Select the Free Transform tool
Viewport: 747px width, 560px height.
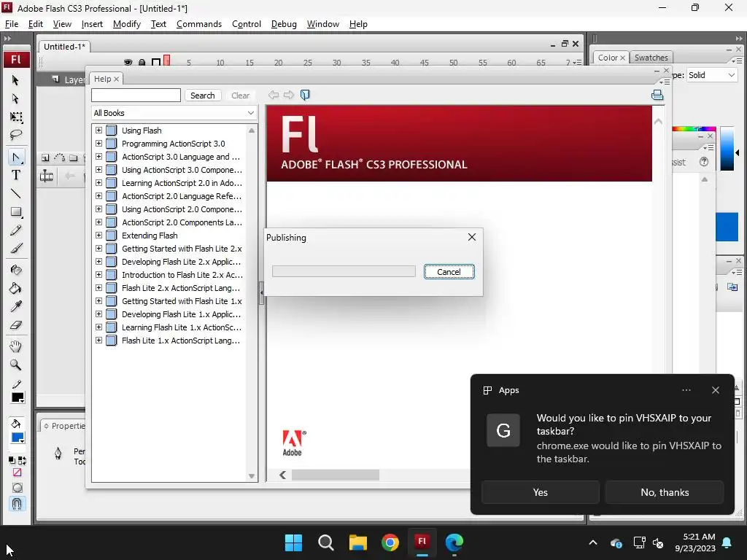pyautogui.click(x=16, y=117)
